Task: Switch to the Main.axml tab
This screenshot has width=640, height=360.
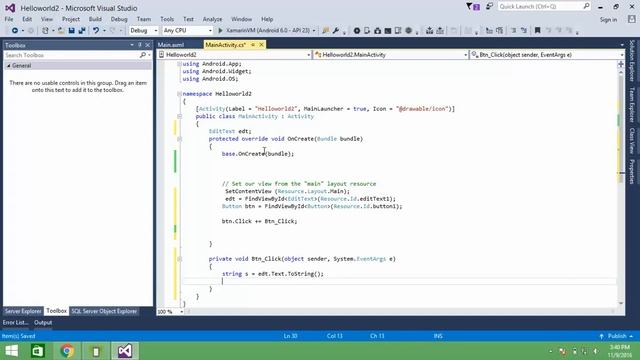Action: coord(171,45)
